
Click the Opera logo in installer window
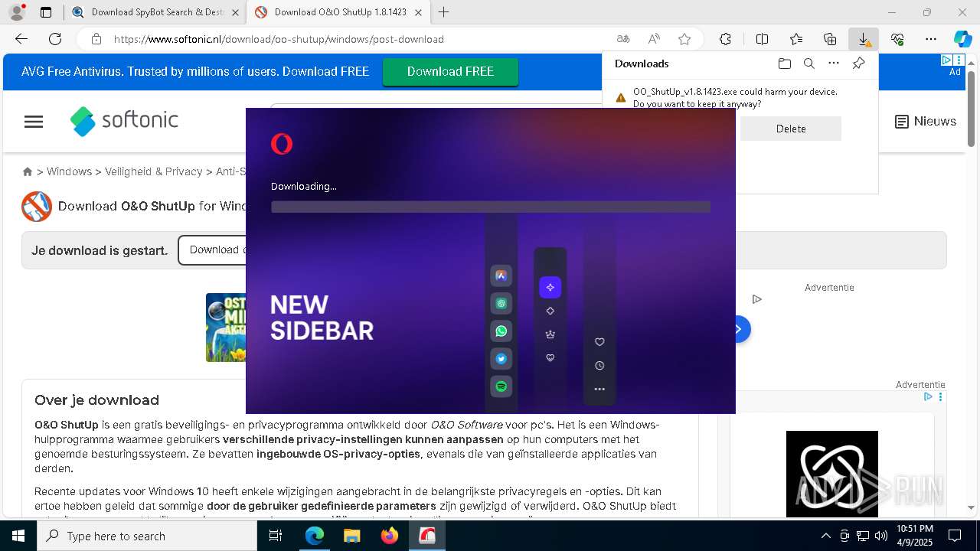click(282, 143)
